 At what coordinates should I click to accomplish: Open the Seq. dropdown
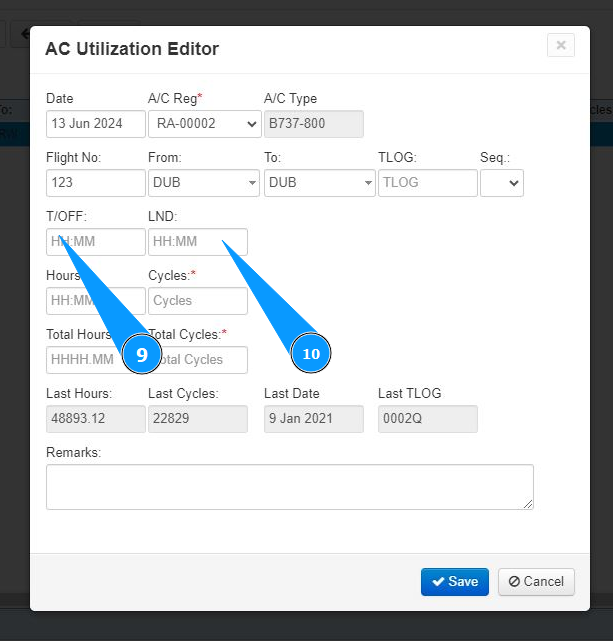[502, 183]
